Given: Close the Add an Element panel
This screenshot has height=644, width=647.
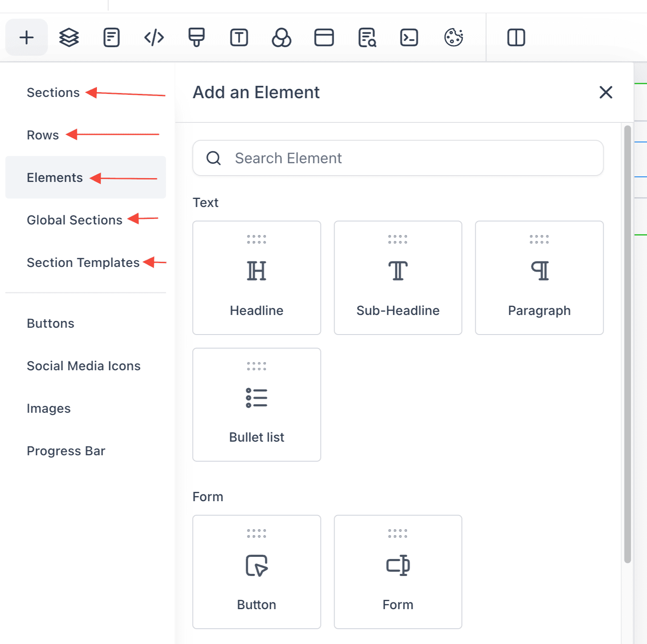Looking at the screenshot, I should coord(606,92).
